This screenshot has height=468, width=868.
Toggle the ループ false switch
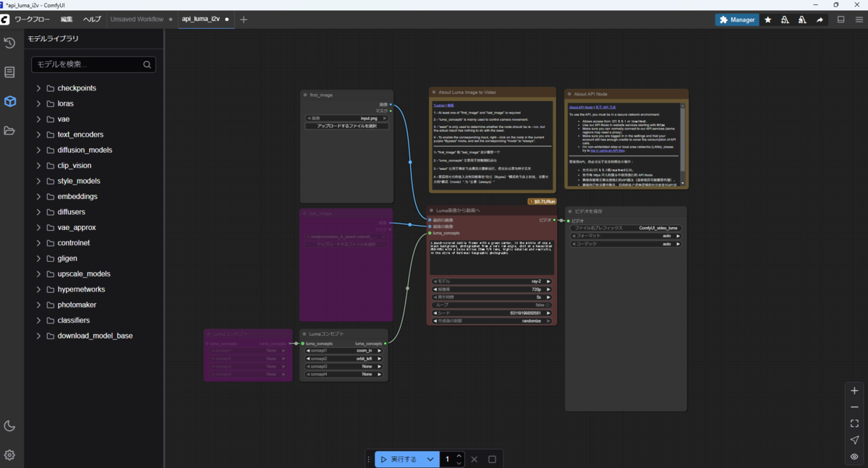[x=491, y=305]
